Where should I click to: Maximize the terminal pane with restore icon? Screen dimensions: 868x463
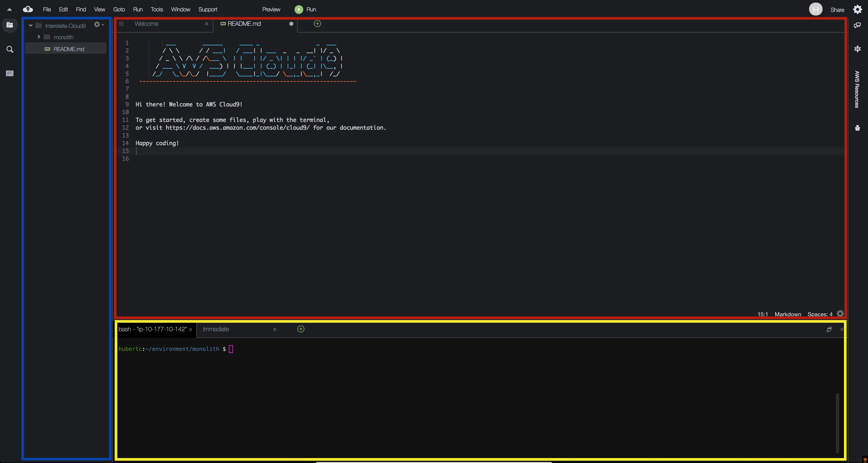point(829,330)
